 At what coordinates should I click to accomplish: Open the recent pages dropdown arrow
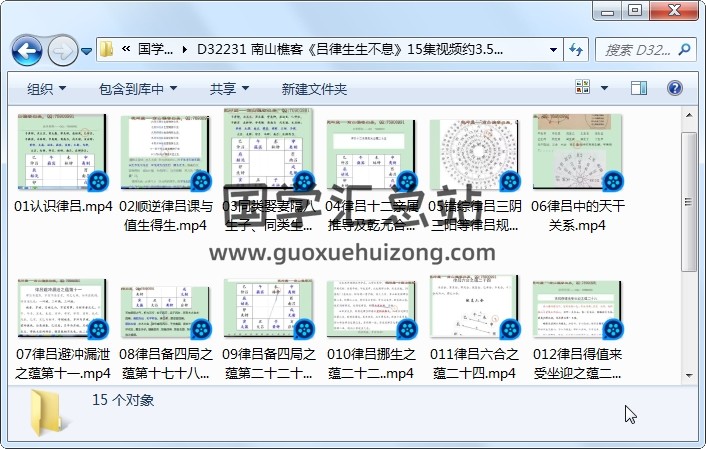(x=87, y=50)
